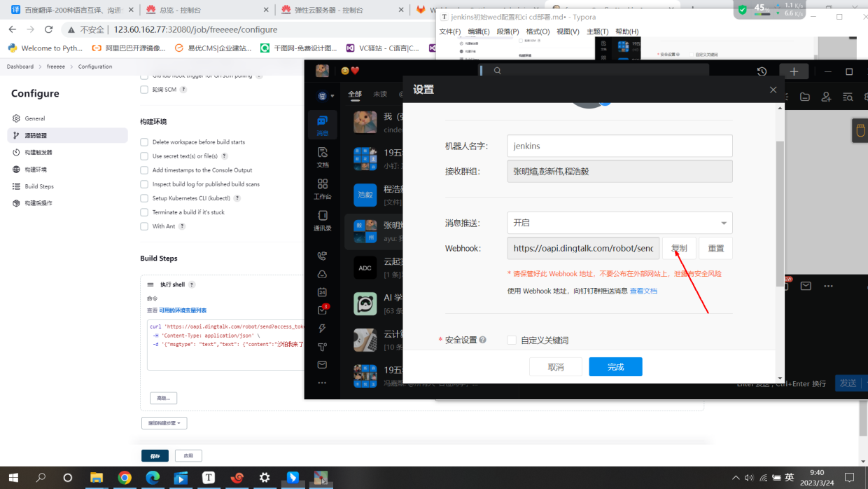The image size is (868, 489).
Task: Open more options in chat input toolbar
Action: tap(829, 286)
